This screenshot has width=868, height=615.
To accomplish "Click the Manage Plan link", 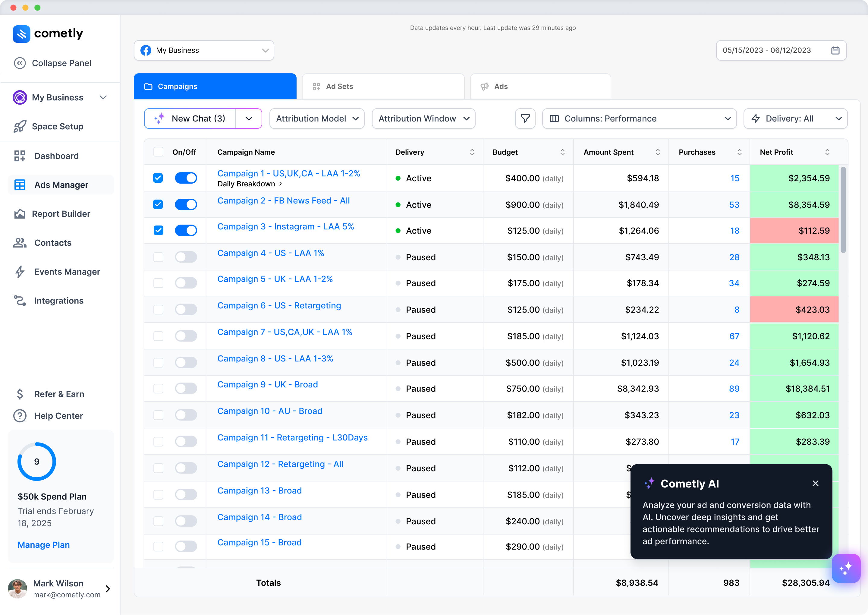I will point(43,544).
